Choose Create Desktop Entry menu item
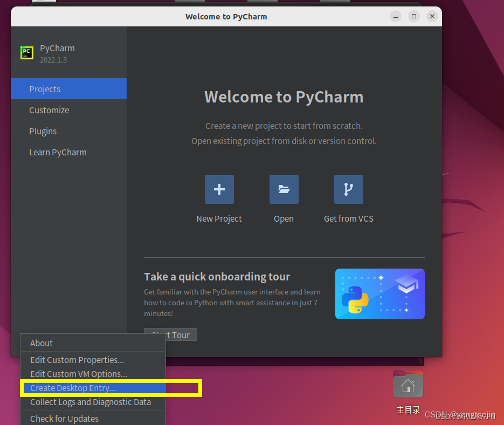This screenshot has width=504, height=425. coord(93,388)
